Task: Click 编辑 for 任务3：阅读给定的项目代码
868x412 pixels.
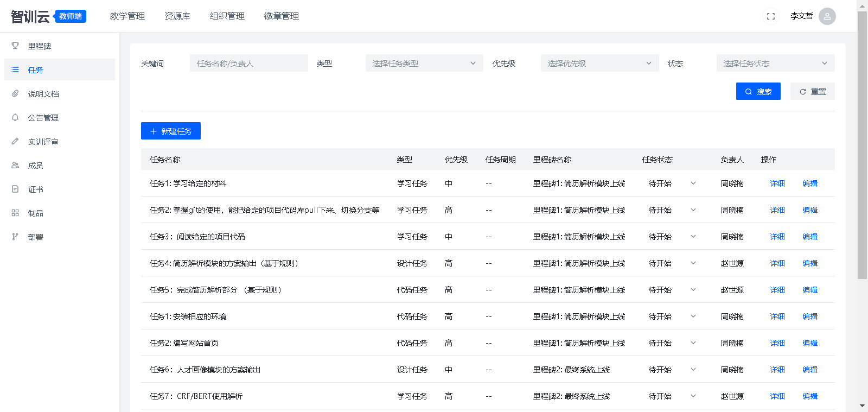Action: (810, 237)
